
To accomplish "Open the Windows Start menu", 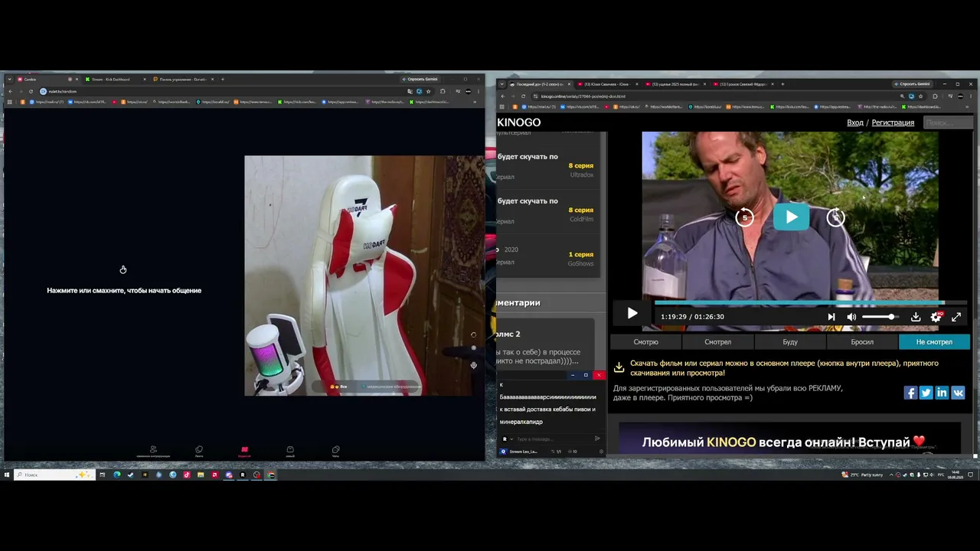I will [7, 474].
